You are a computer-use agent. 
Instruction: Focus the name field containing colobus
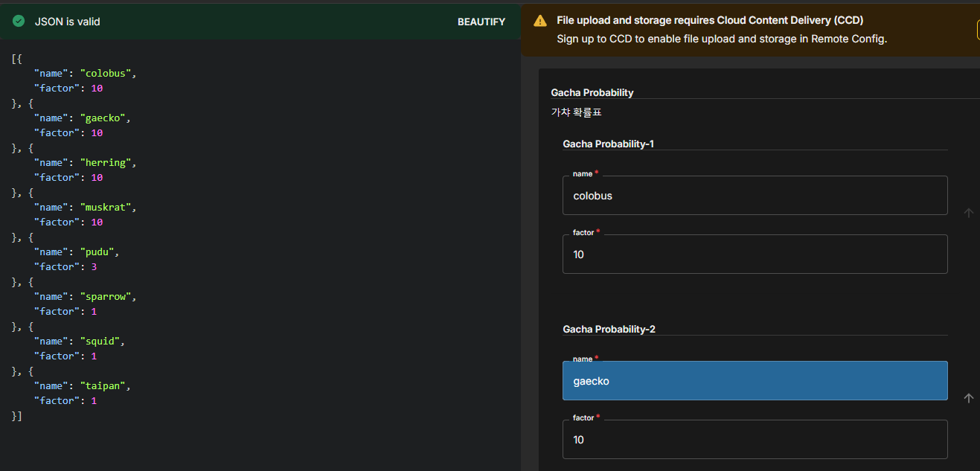755,195
